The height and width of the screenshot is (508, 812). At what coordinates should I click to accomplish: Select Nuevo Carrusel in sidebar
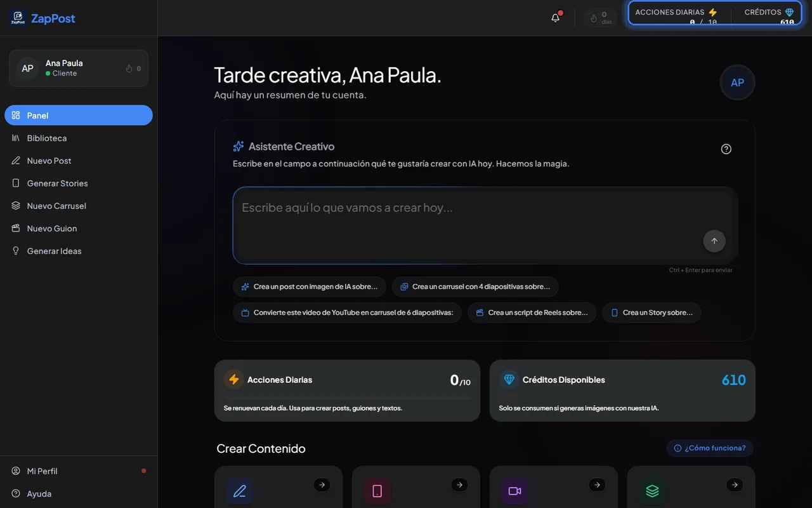point(79,206)
